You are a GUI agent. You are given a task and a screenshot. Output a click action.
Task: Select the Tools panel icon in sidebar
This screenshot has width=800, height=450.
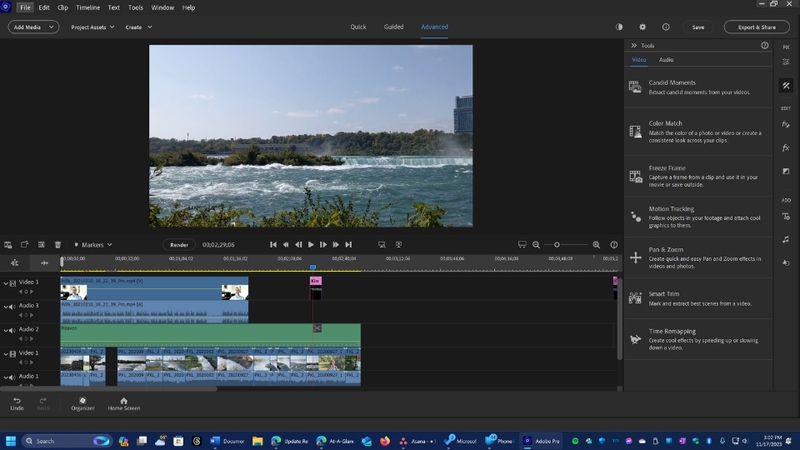[x=786, y=86]
